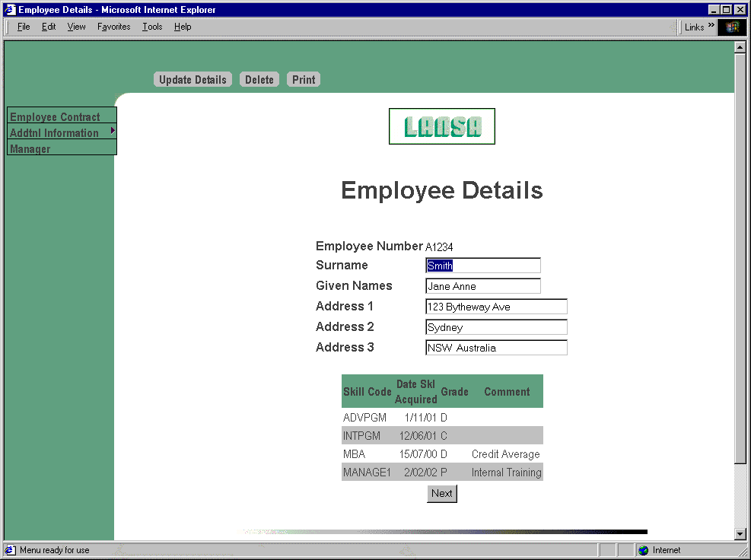
Task: Expand the Addtnl Information submenu arrow
Action: pyautogui.click(x=113, y=131)
